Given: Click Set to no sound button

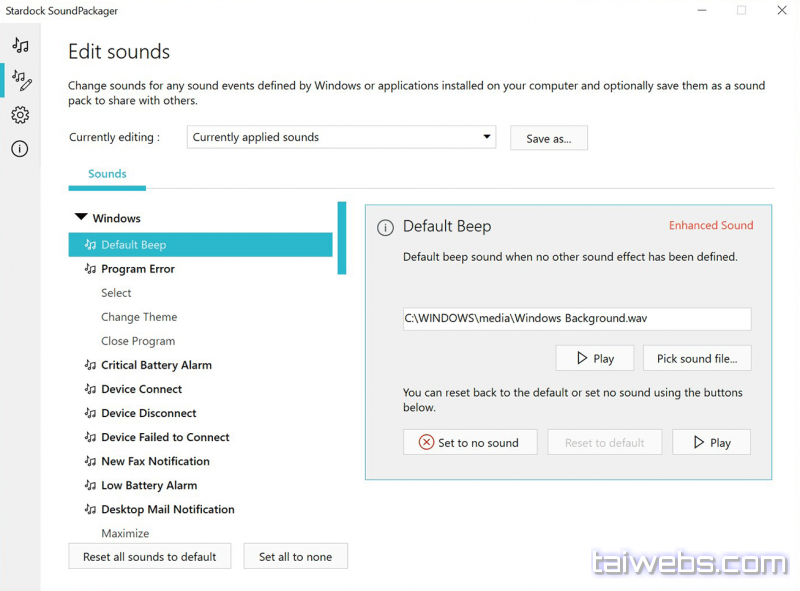Looking at the screenshot, I should 470,443.
